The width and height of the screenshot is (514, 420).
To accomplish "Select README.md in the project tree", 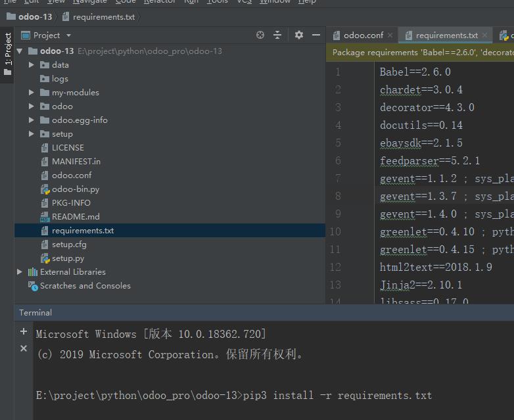I will pyautogui.click(x=170, y=217).
